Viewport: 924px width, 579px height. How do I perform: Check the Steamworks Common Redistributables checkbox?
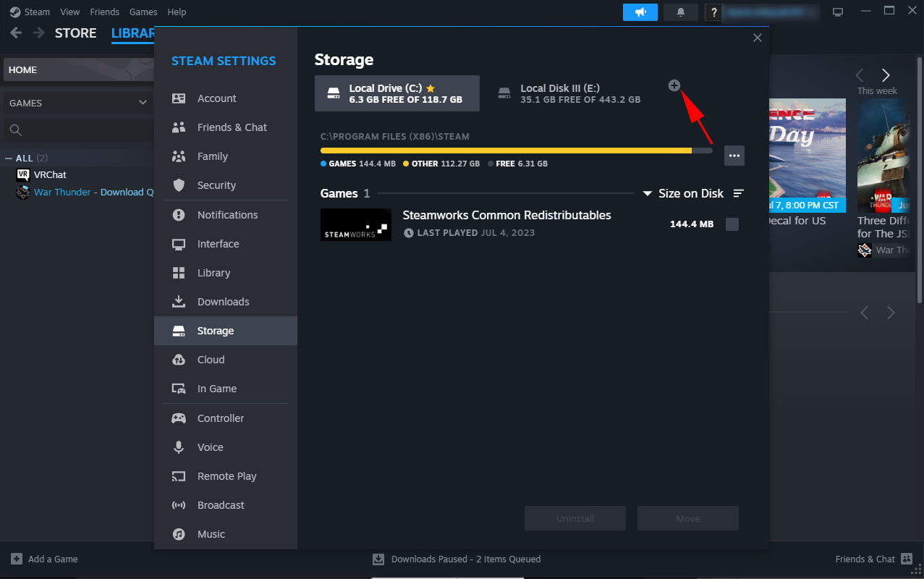(x=732, y=224)
